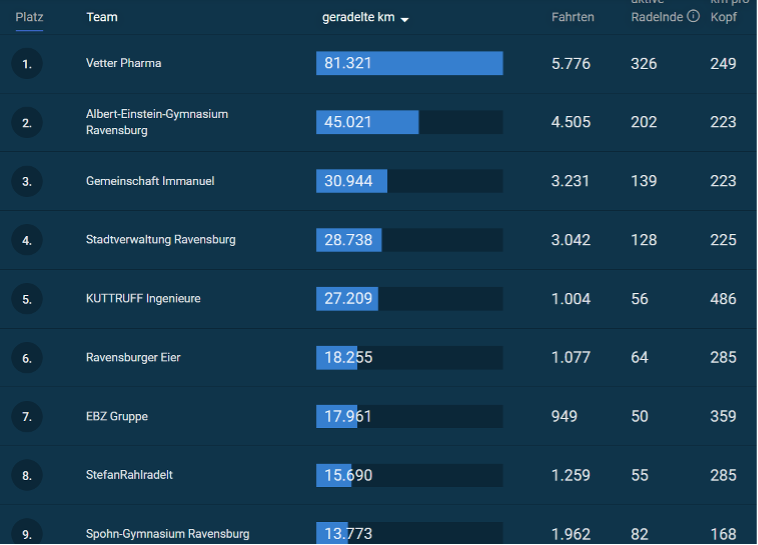The height and width of the screenshot is (545, 758).
Task: Select km pro Kopf value 168
Action: (723, 534)
